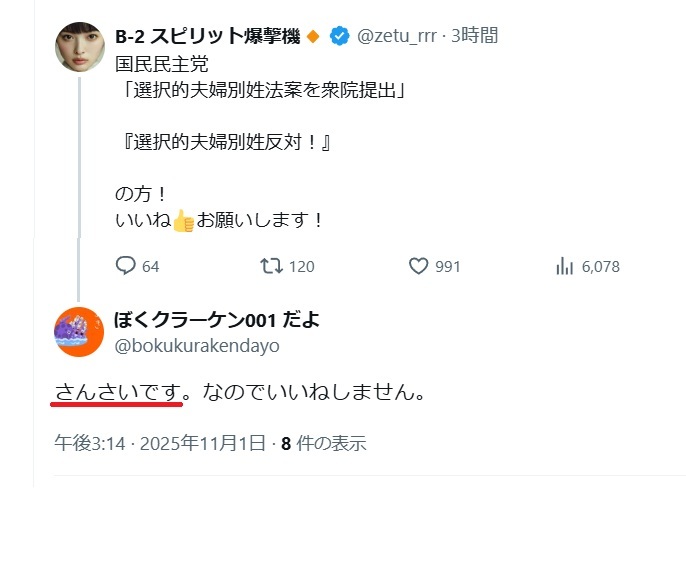The height and width of the screenshot is (562, 686).
Task: Click the repost arrows icon
Action: click(x=271, y=266)
